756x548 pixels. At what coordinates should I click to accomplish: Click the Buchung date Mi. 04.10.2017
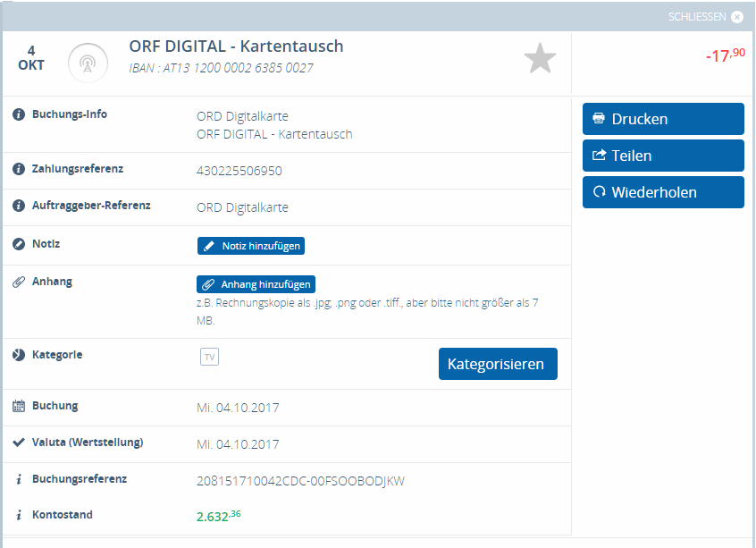238,408
